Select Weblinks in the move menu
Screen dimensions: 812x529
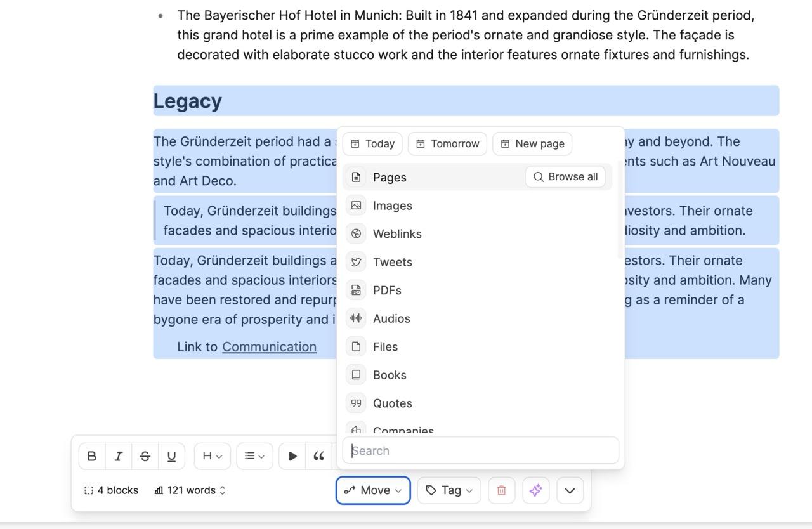point(478,233)
